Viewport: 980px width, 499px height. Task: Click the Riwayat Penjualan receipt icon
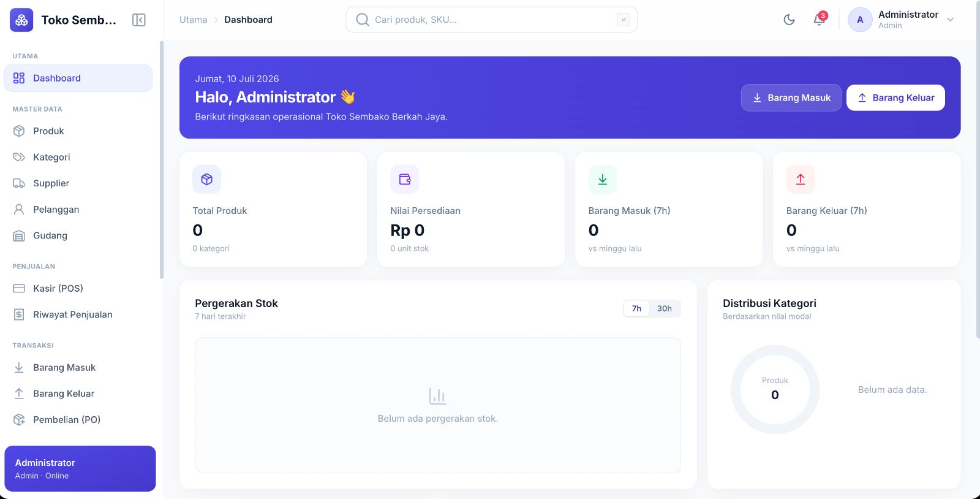pyautogui.click(x=19, y=314)
